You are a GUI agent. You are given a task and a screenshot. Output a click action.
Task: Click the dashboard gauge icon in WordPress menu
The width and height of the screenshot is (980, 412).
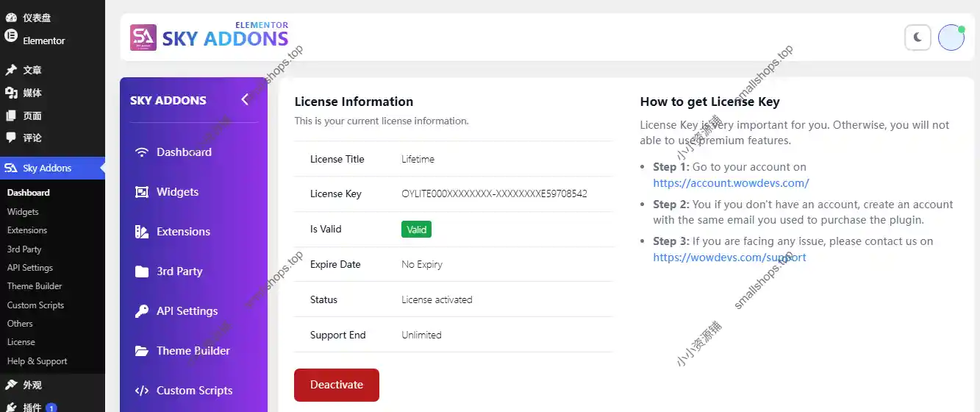pos(11,17)
